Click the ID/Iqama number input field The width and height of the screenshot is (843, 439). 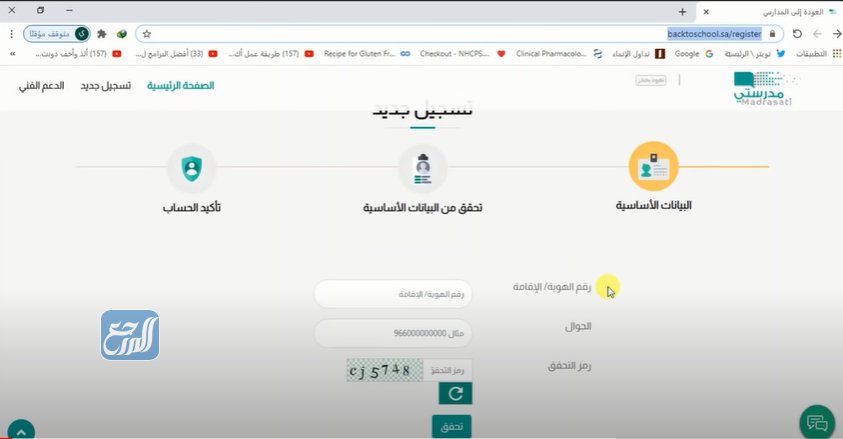pyautogui.click(x=393, y=294)
